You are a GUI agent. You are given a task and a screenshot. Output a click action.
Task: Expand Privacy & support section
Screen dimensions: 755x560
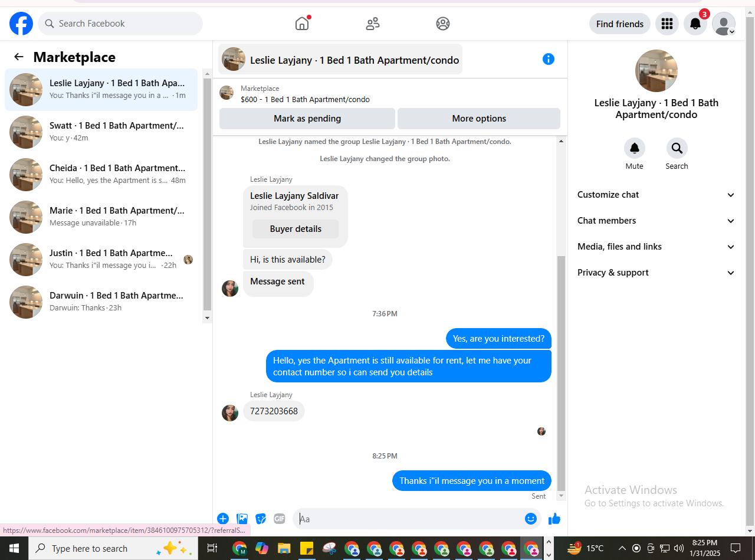coord(656,273)
